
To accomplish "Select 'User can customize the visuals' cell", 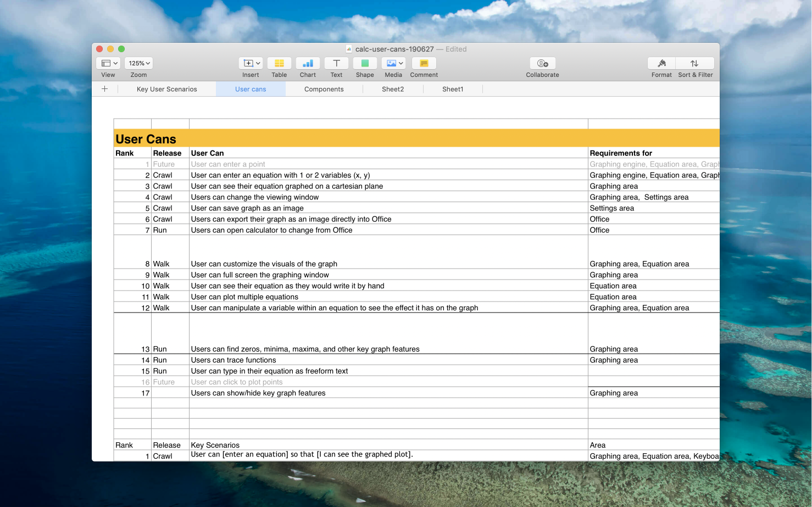I will coord(388,252).
